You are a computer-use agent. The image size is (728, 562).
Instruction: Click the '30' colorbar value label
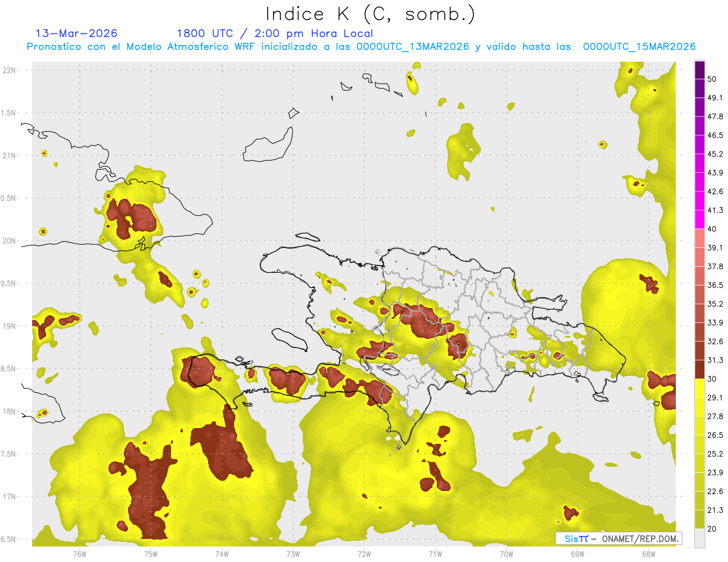point(713,379)
